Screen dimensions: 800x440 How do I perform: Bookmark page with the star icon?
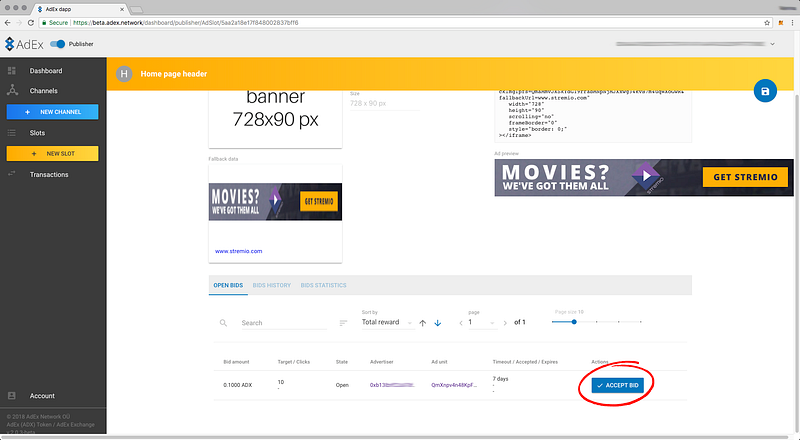click(767, 22)
